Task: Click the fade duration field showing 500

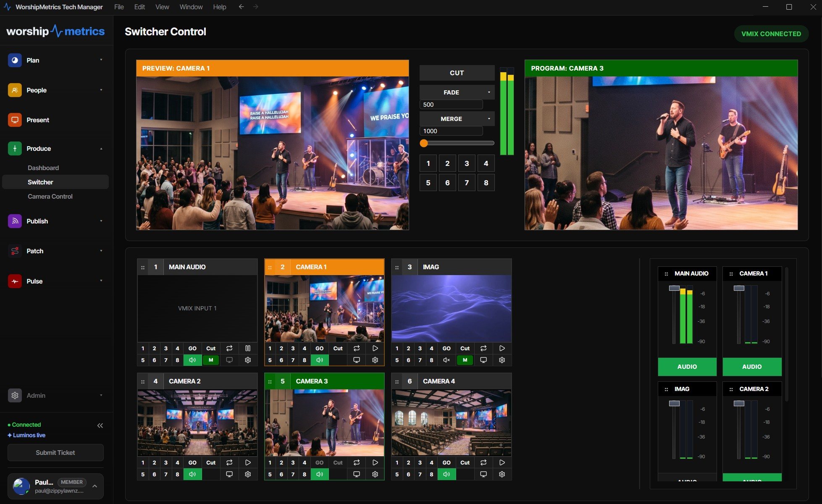Action: pos(451,105)
